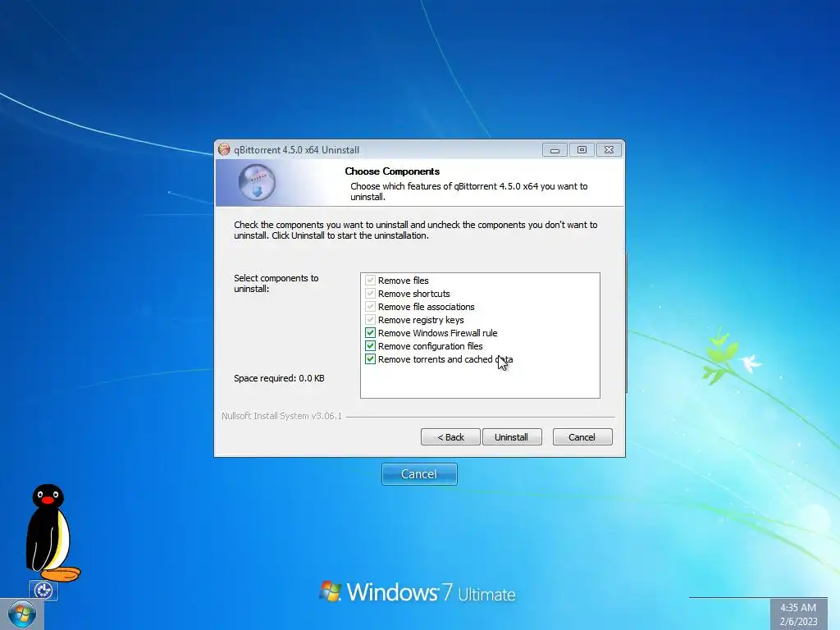840x630 pixels.
Task: Click the Choose Components heading
Action: (392, 171)
